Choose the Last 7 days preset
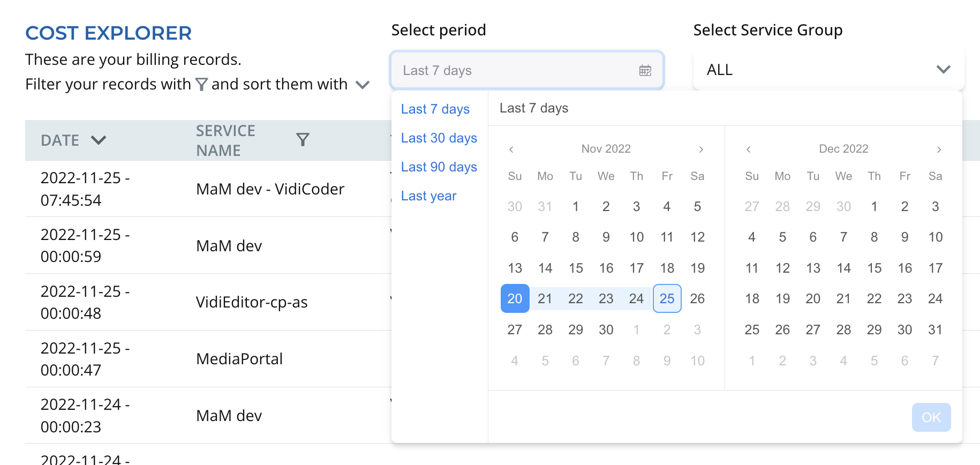Screen dimensions: 980x465 click(435, 109)
